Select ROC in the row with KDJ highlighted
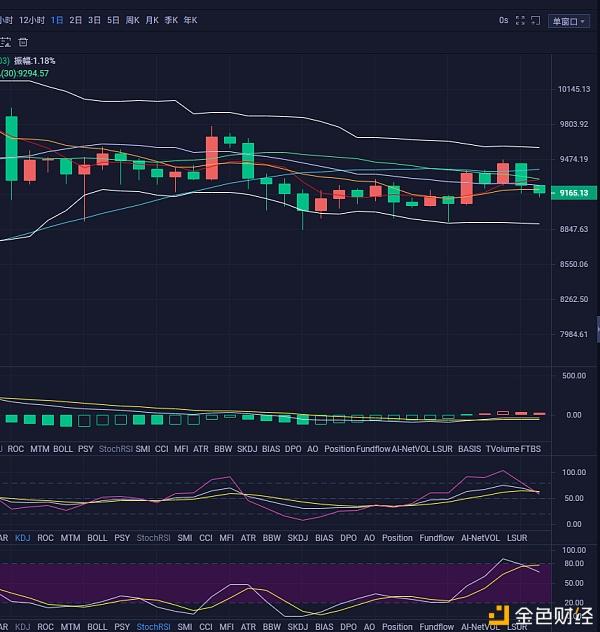Screen dimensions: 600x632 coord(45,538)
